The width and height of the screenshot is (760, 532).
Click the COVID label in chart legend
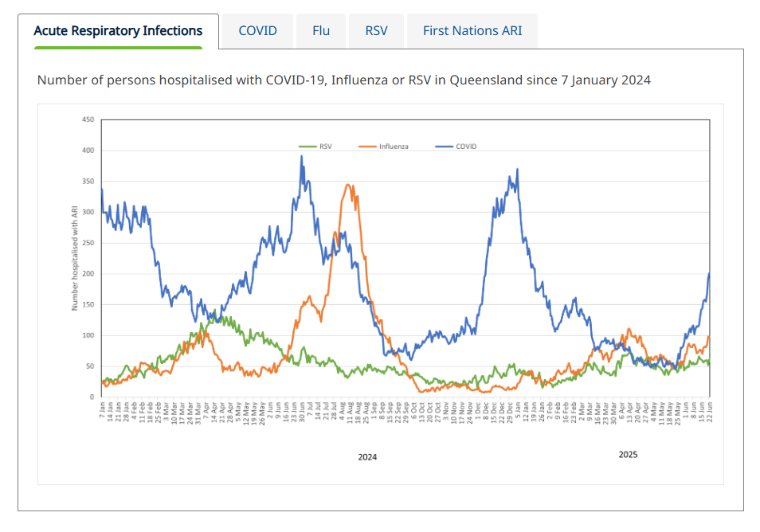pyautogui.click(x=466, y=147)
